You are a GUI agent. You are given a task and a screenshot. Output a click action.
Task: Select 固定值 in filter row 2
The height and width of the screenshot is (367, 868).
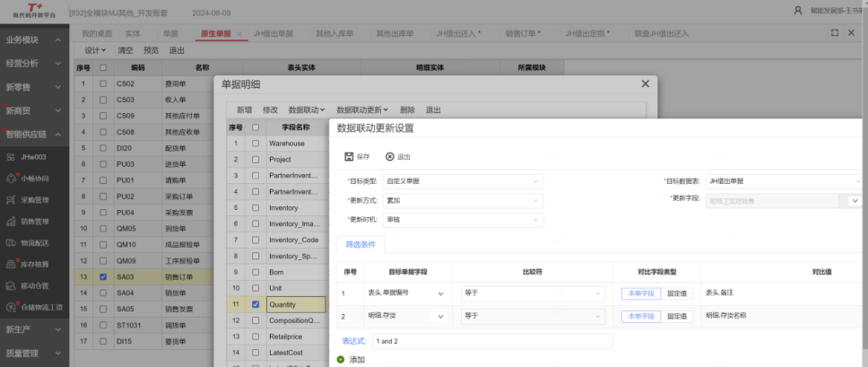pos(677,316)
